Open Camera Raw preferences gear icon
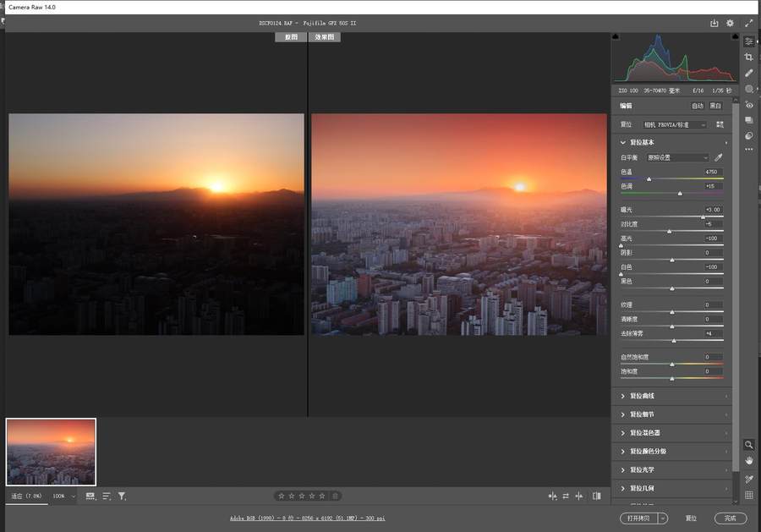 731,23
